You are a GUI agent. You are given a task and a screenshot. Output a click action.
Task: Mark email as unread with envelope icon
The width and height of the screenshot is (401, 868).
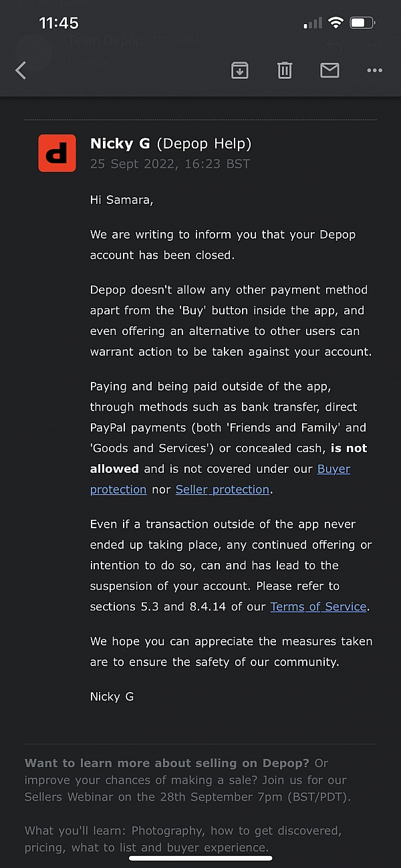point(329,70)
